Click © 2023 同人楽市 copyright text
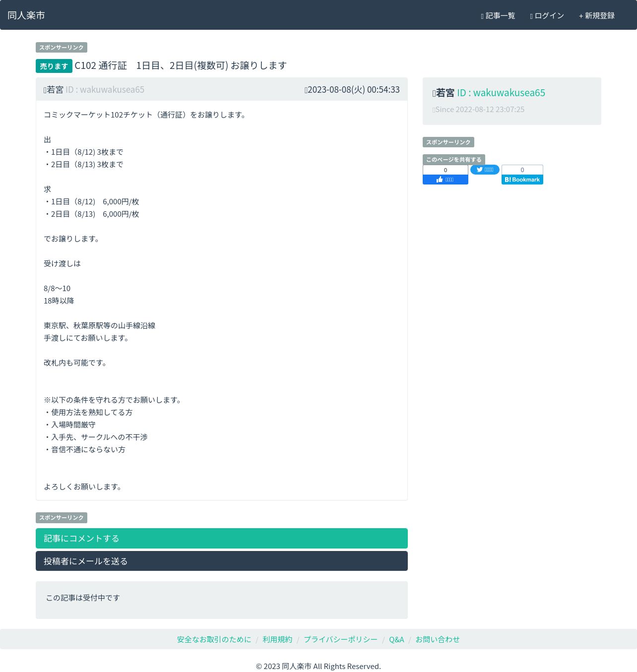This screenshot has width=637, height=672. click(x=318, y=666)
